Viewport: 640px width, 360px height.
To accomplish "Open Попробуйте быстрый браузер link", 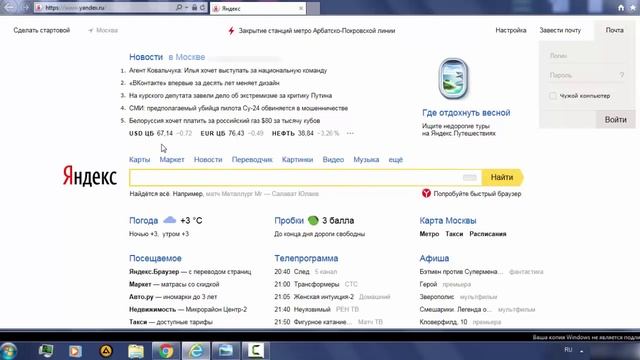I will pos(477,194).
